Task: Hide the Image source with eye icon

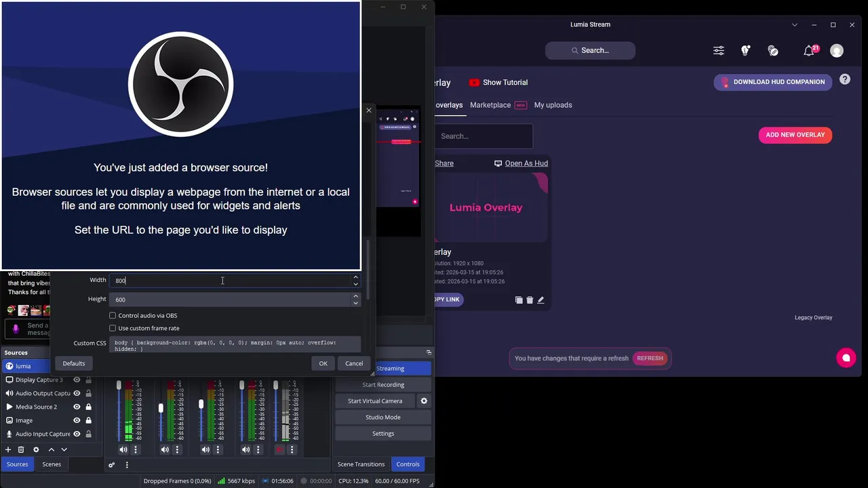Action: (x=77, y=421)
